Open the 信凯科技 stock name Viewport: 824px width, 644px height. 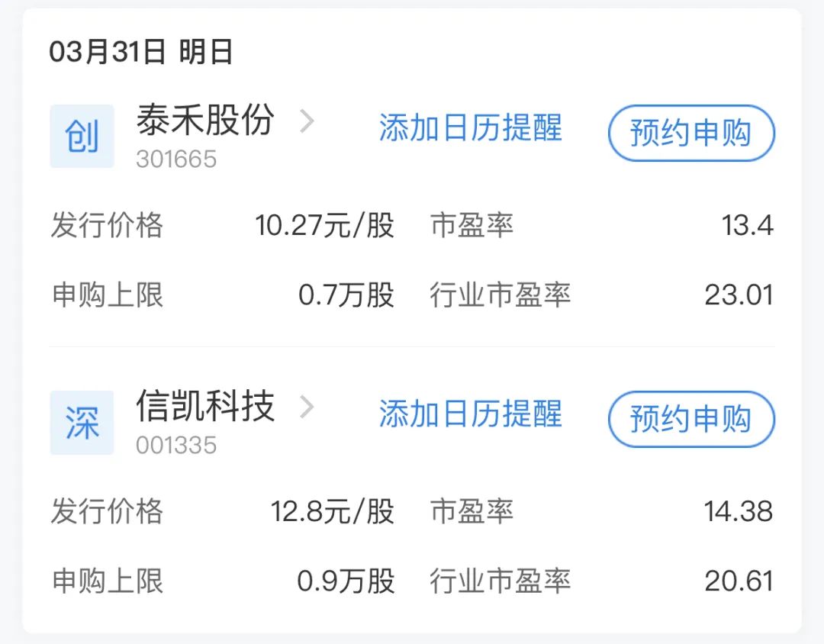tap(205, 405)
